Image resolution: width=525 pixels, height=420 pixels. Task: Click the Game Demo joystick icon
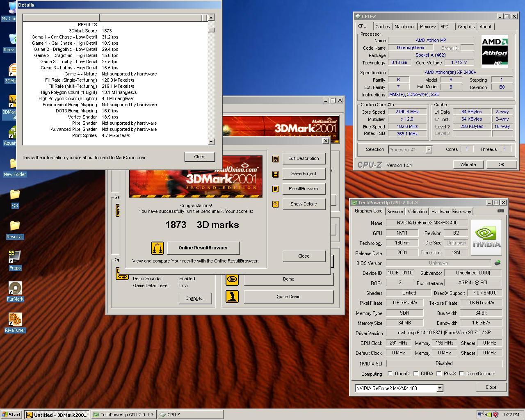(x=232, y=297)
